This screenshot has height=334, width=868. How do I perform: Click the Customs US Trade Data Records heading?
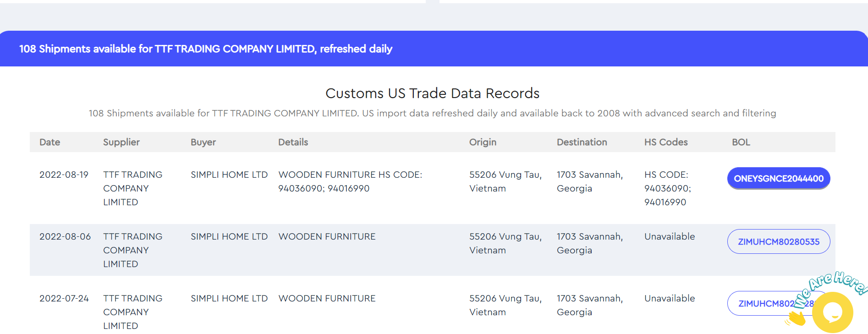tap(432, 93)
